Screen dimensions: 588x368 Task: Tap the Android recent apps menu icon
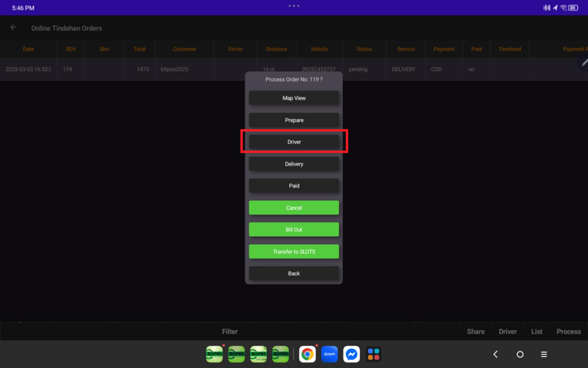pyautogui.click(x=544, y=355)
